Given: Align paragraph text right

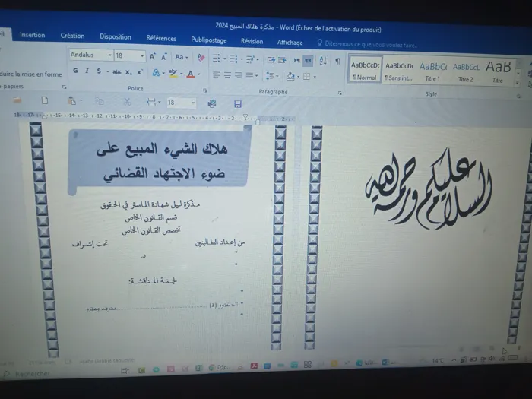Looking at the screenshot, I should click(239, 74).
